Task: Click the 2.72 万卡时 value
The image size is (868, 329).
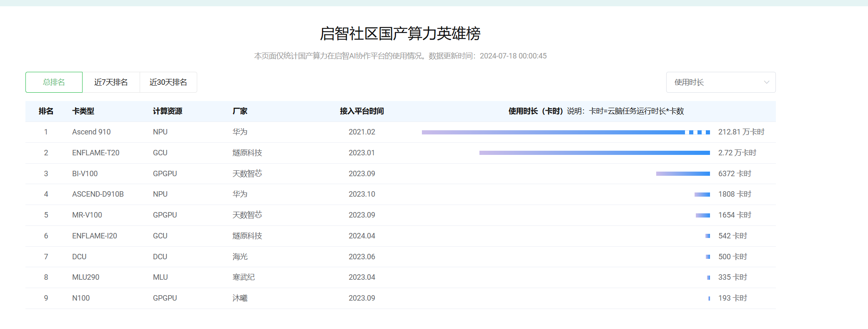Action: 737,153
